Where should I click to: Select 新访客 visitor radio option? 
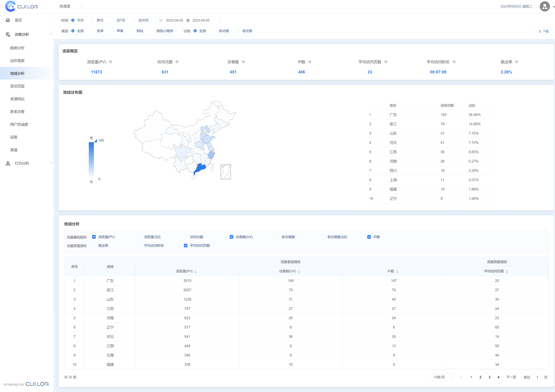point(215,31)
